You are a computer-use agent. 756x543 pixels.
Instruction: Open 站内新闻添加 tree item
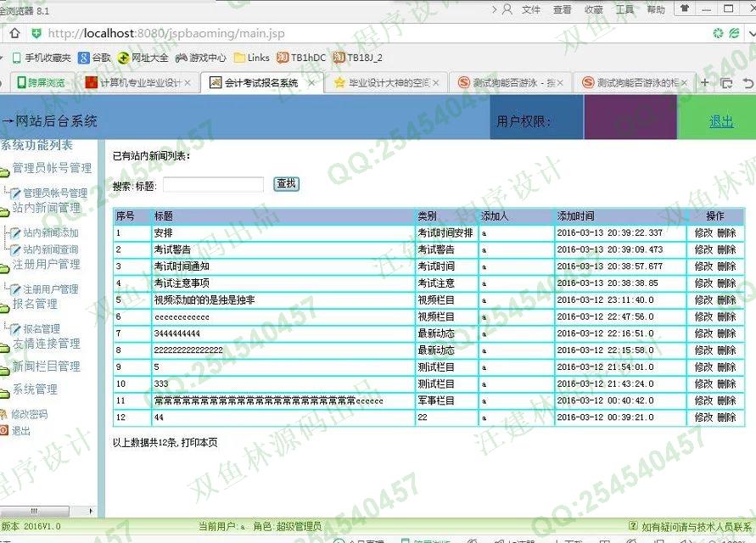tap(50, 232)
